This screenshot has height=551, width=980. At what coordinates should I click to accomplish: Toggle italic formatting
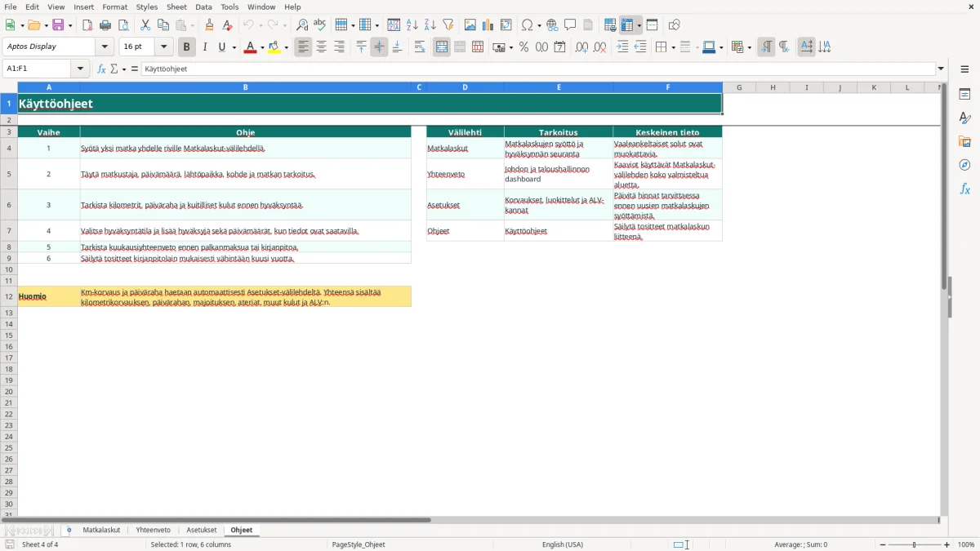coord(205,47)
